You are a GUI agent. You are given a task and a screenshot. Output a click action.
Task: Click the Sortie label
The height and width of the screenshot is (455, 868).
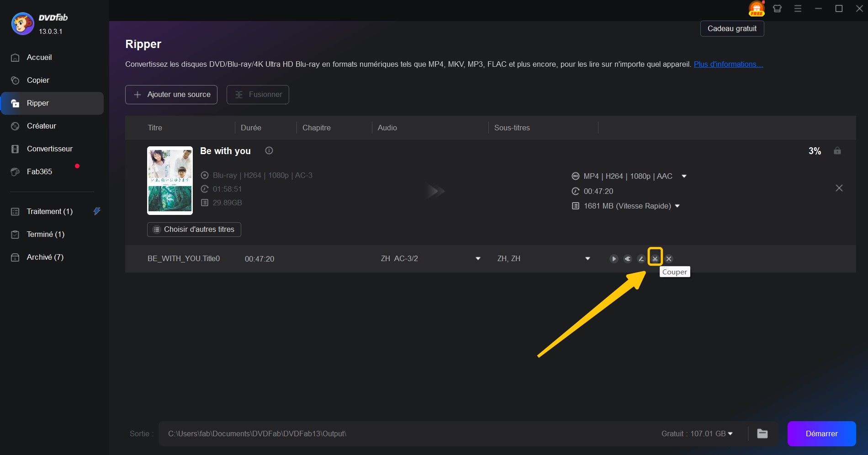[x=141, y=434]
